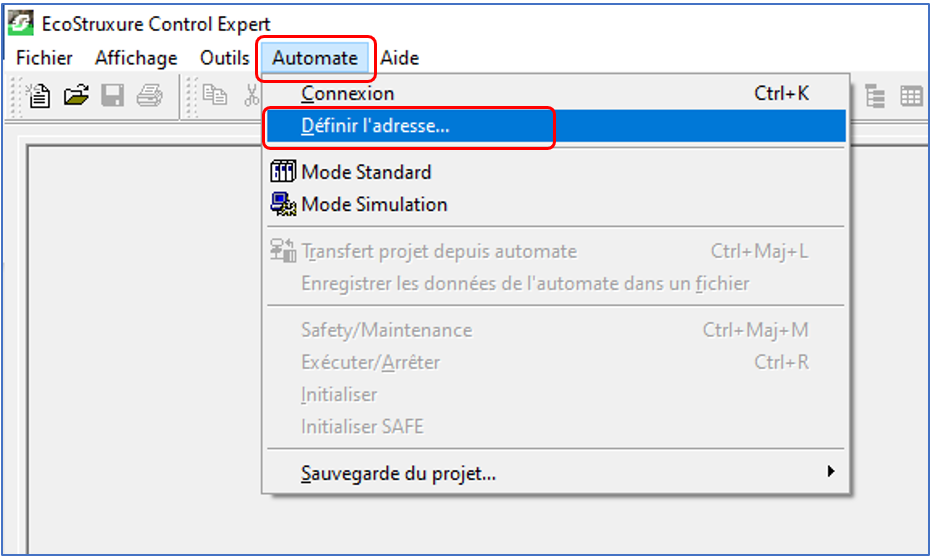The image size is (932, 560).
Task: Select Sauvegarde du projet... entry
Action: 556,474
